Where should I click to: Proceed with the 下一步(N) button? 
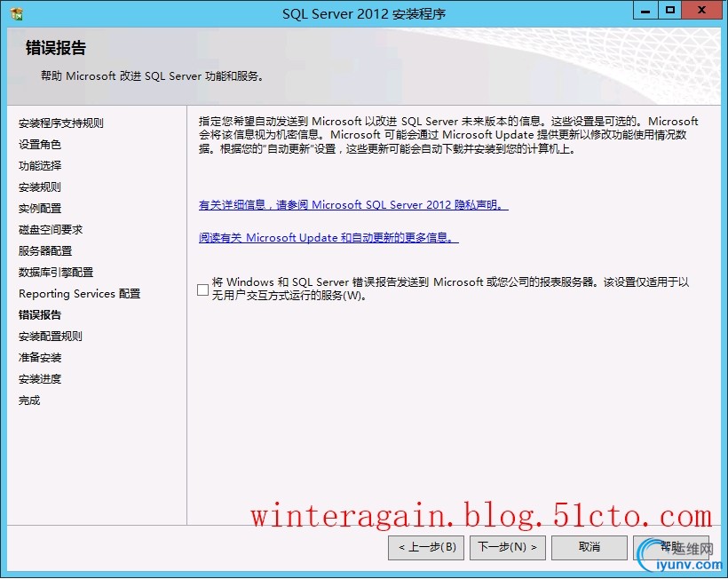point(508,547)
